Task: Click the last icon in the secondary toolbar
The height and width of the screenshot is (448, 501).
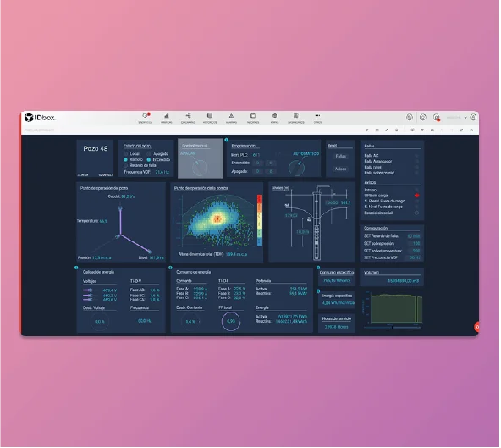Action: click(471, 130)
